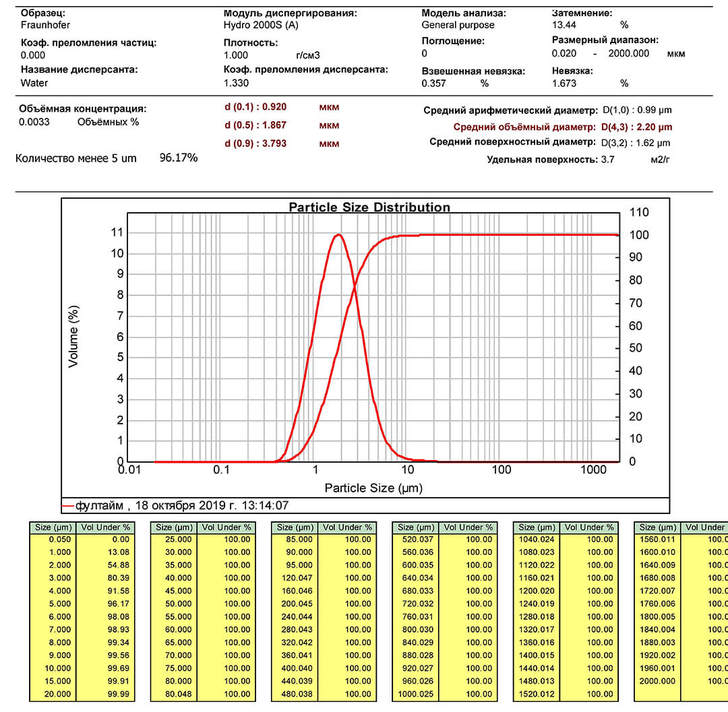Select the 1000.025 size cell
Image resolution: width=728 pixels, height=712 pixels.
point(415,694)
